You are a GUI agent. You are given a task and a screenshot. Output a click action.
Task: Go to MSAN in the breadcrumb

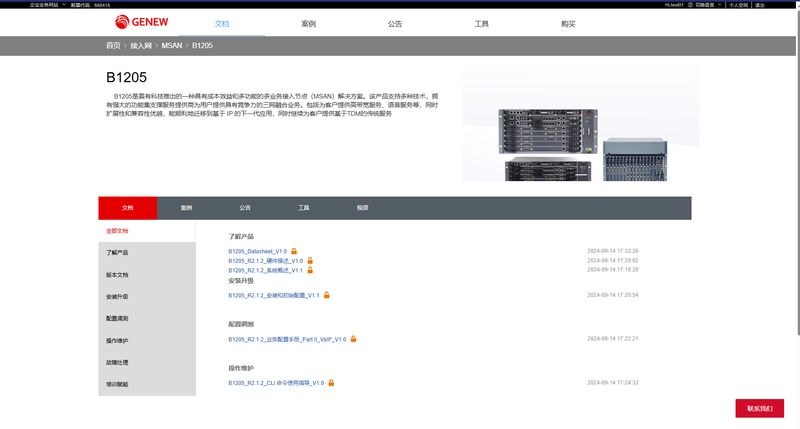coord(171,46)
